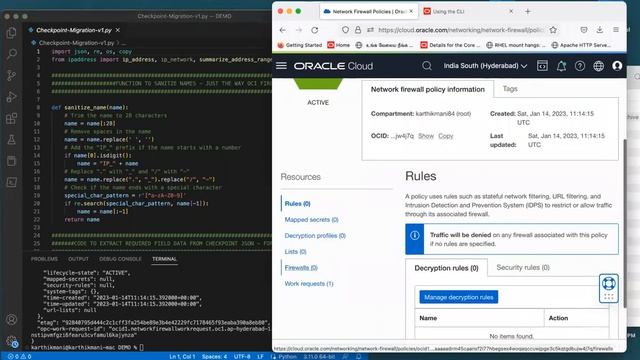Go back in the browser
Screen dimensions: 640x360
click(282, 30)
